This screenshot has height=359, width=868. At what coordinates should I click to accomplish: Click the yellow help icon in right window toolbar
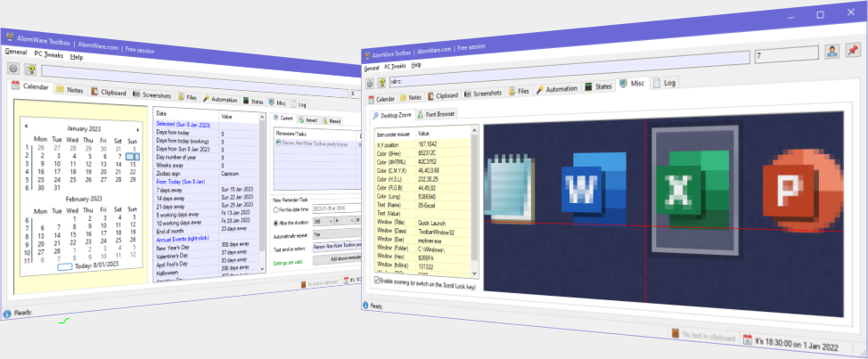pos(382,83)
